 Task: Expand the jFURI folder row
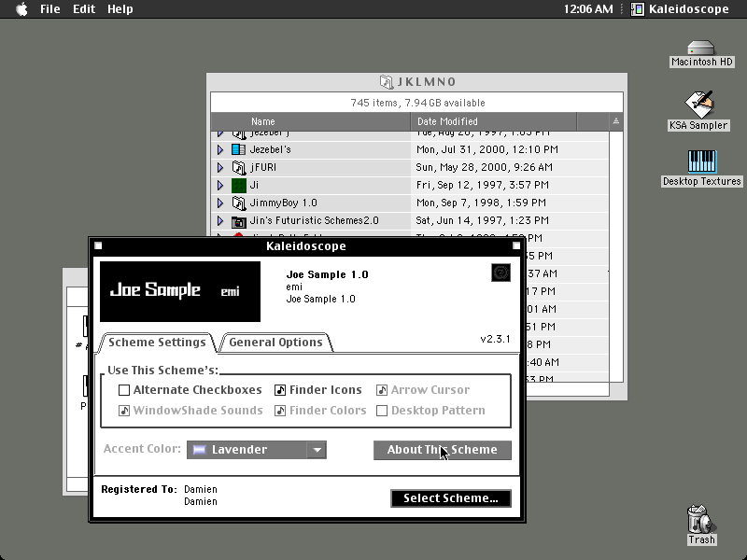click(220, 167)
